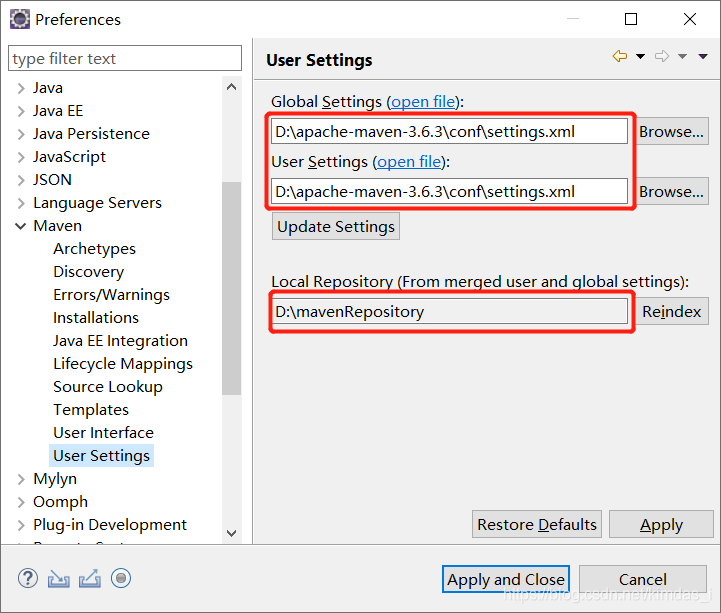
Task: Open the Forward history dropdown arrow
Action: 682,57
